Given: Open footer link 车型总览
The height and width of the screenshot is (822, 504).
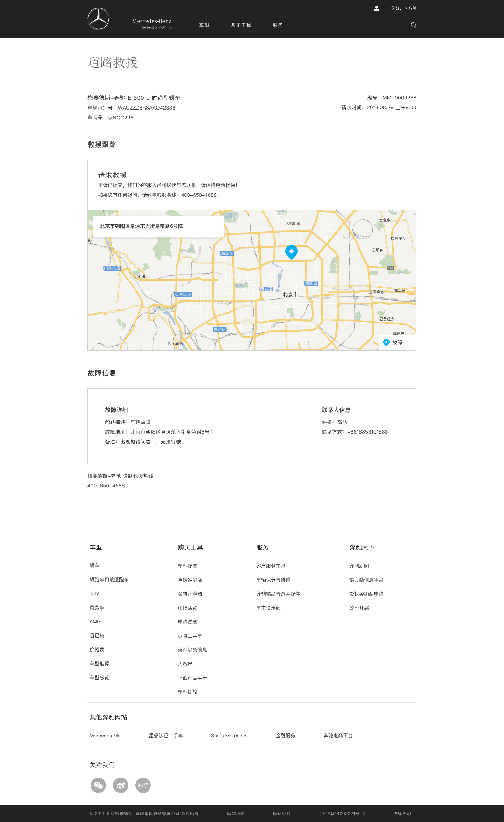Looking at the screenshot, I should [99, 677].
